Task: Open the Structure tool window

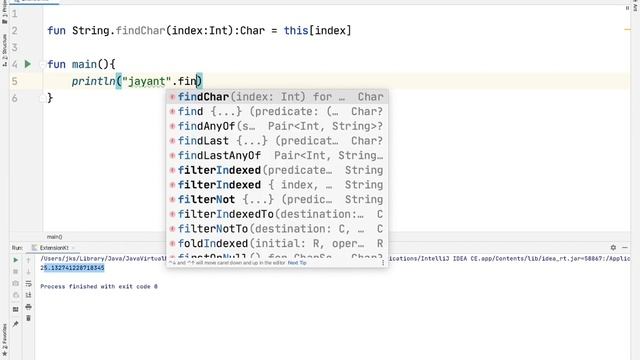Action: coord(4,51)
